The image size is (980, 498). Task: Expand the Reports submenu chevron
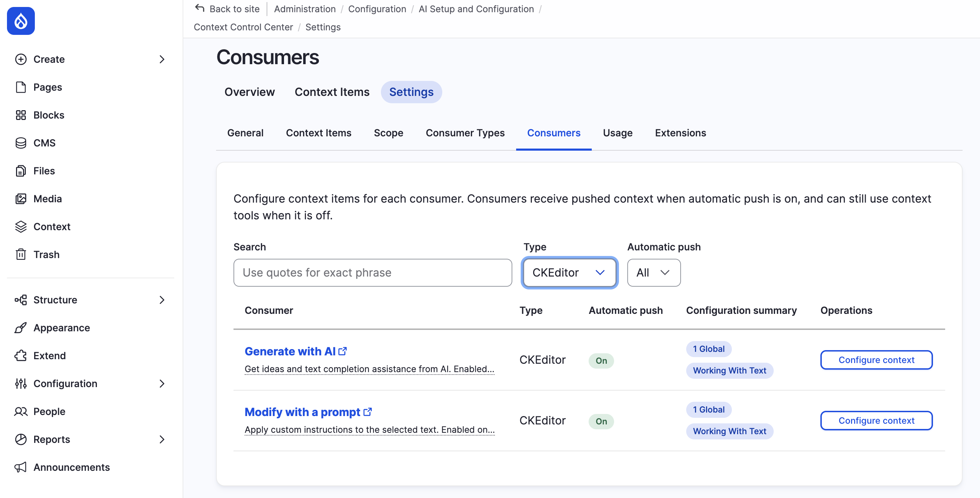point(162,439)
